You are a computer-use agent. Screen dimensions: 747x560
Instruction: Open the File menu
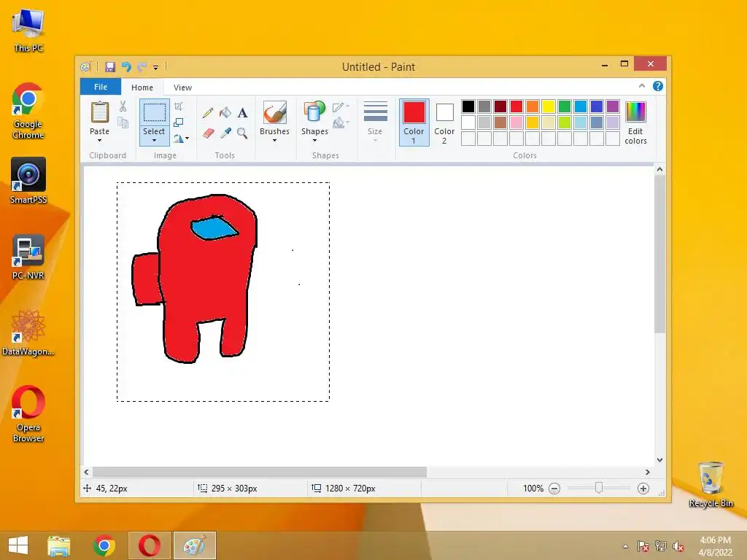click(x=101, y=87)
